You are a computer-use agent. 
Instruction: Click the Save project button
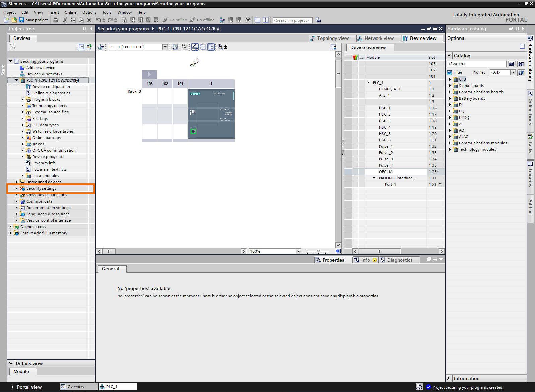[33, 20]
